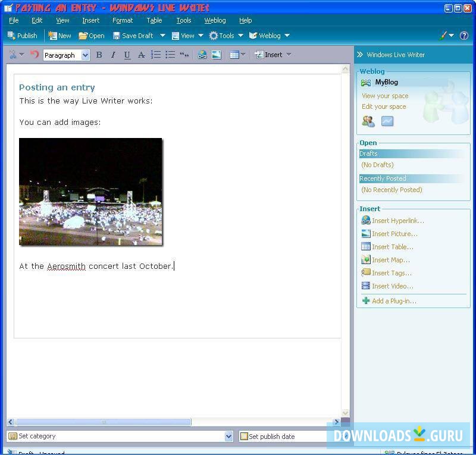The width and height of the screenshot is (476, 455).
Task: Click Insert Picture in sidebar
Action: click(x=390, y=234)
